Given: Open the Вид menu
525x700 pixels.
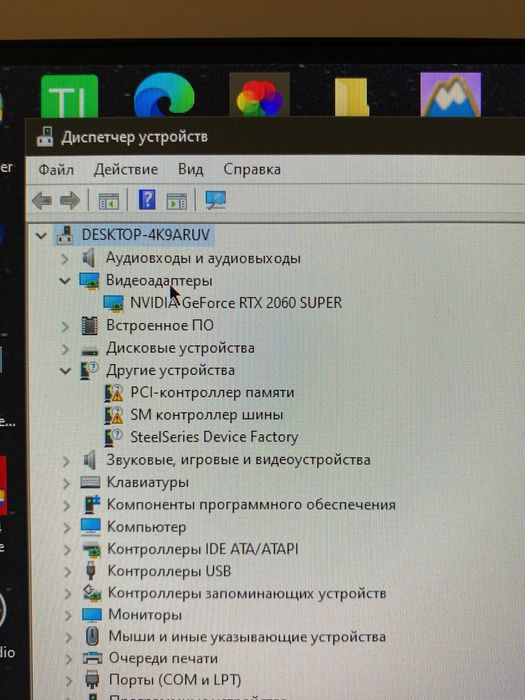Looking at the screenshot, I should [x=191, y=170].
